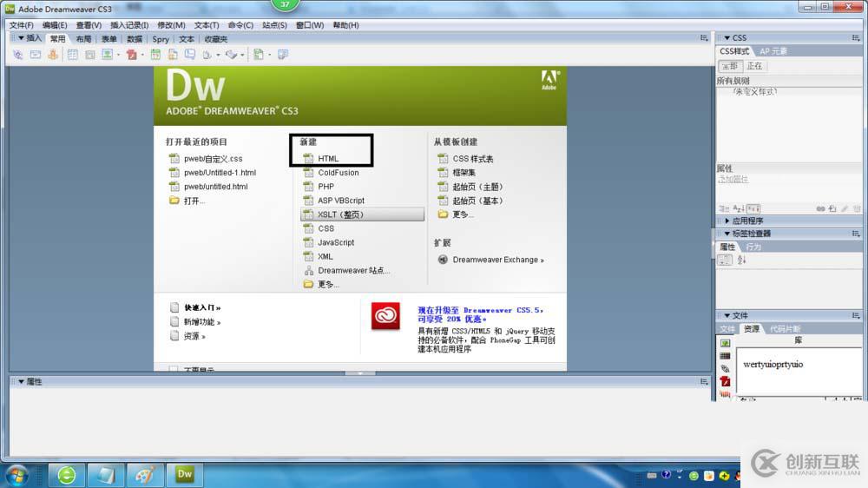Open the Windows Start orb
868x488 pixels.
pos(16,475)
